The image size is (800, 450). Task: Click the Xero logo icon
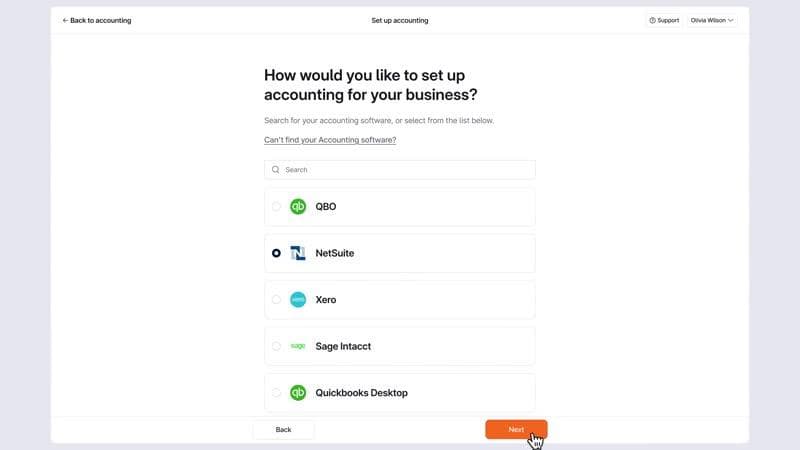point(297,300)
